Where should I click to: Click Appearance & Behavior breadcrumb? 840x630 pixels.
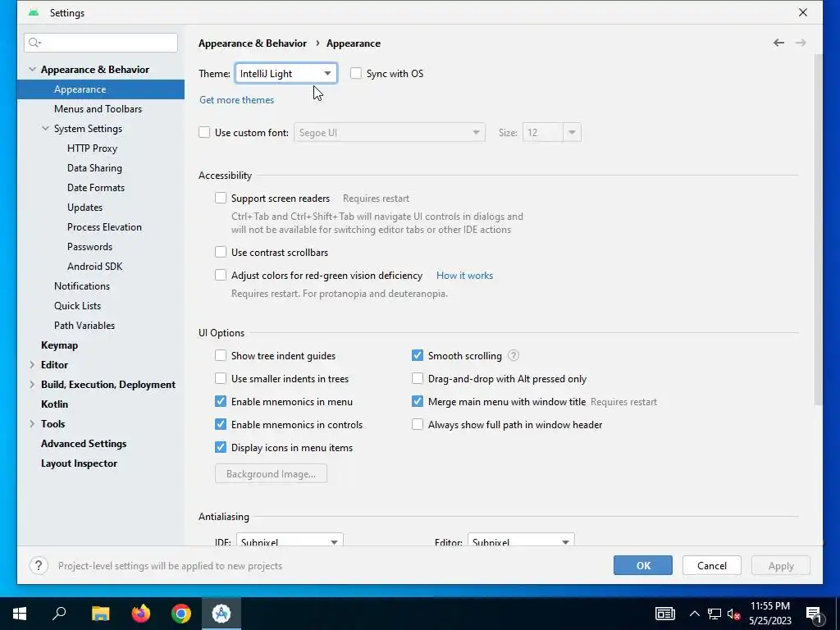click(x=253, y=43)
